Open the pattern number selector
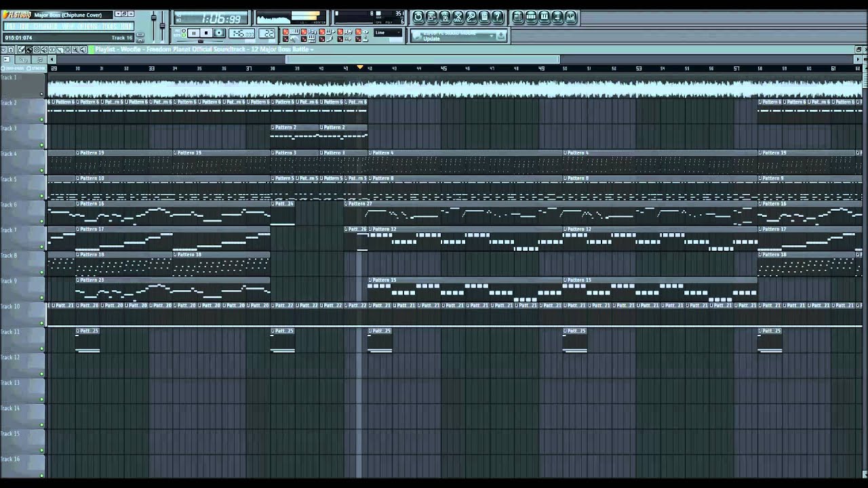868x488 pixels. tap(267, 33)
